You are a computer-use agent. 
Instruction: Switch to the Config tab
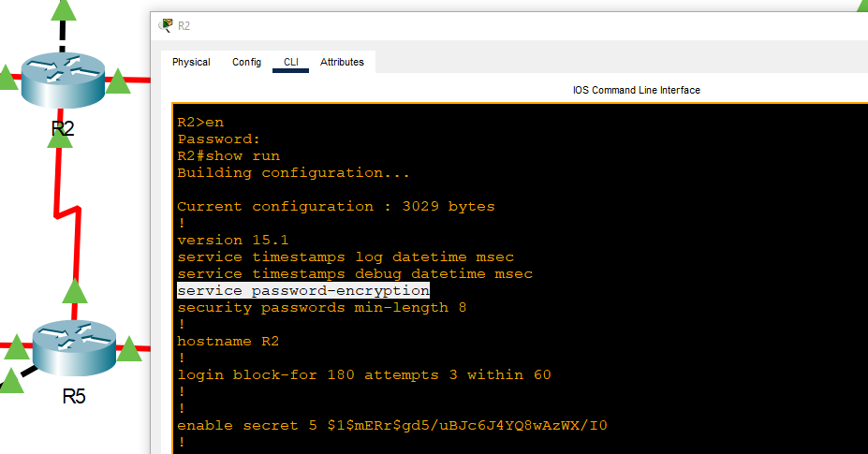point(246,63)
